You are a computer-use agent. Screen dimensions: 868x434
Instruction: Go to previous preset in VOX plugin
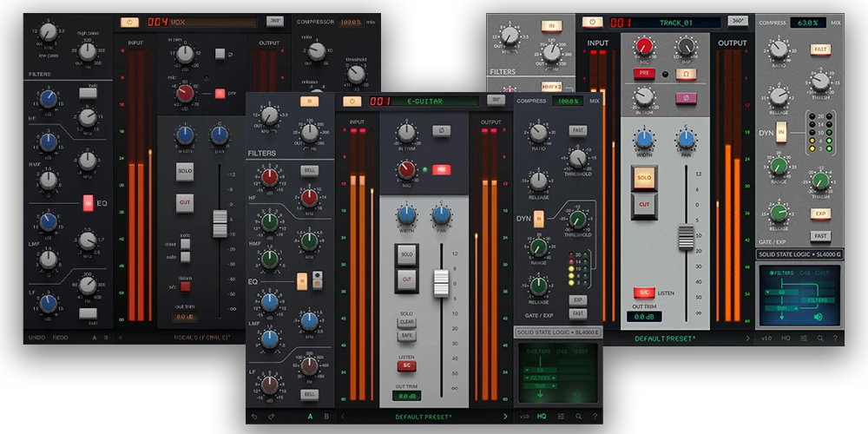click(120, 337)
